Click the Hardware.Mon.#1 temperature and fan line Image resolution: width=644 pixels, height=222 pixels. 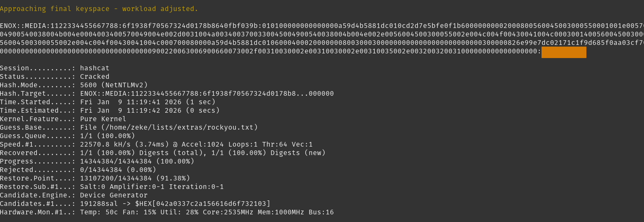coord(207,212)
